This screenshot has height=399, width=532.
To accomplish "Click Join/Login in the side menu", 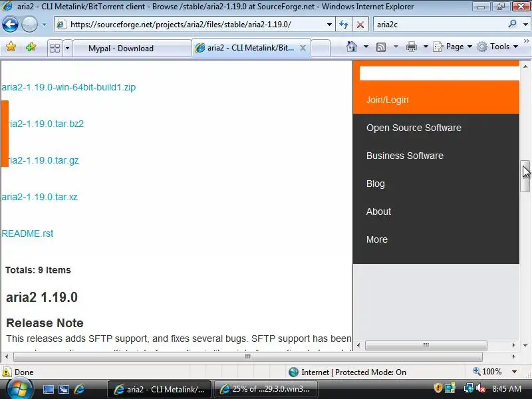I will pyautogui.click(x=388, y=100).
